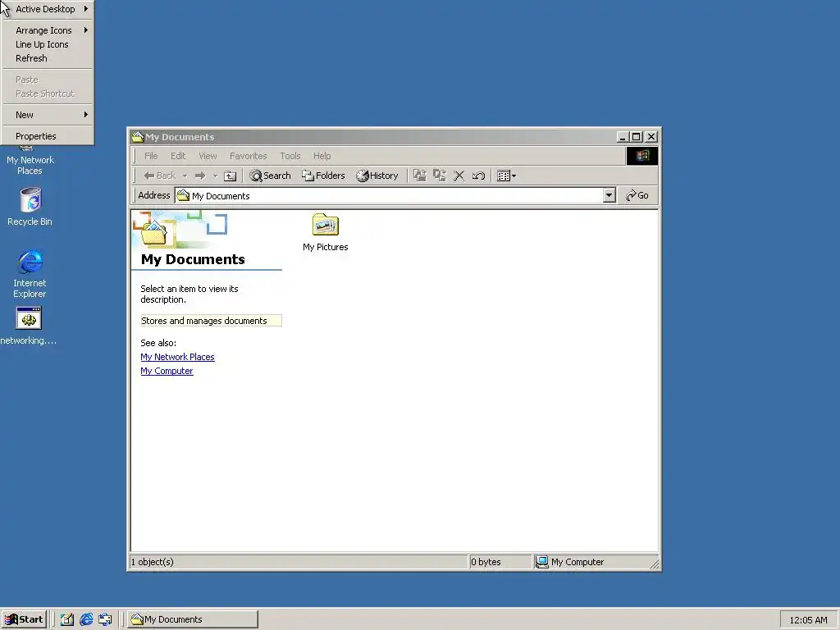Click the Move To toolbar icon
The height and width of the screenshot is (630, 840).
tap(420, 176)
